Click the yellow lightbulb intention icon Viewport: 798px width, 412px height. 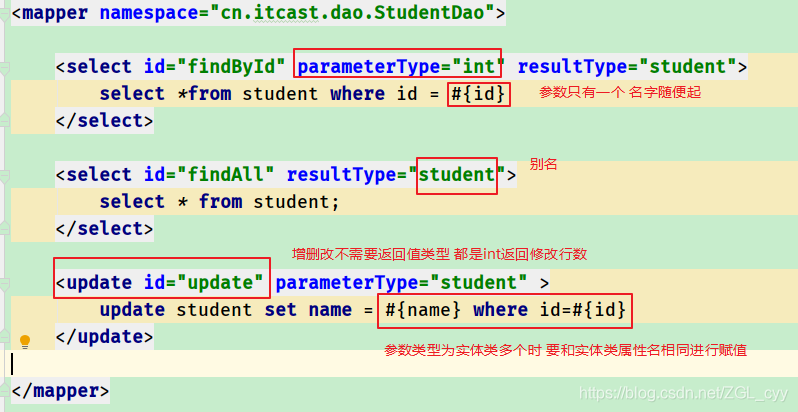point(24,341)
